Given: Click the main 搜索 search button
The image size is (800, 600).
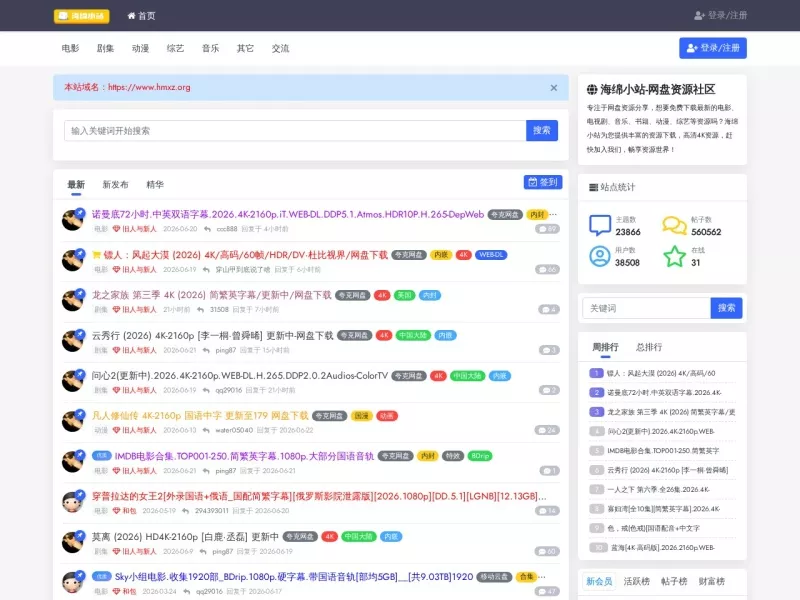Looking at the screenshot, I should (542, 131).
